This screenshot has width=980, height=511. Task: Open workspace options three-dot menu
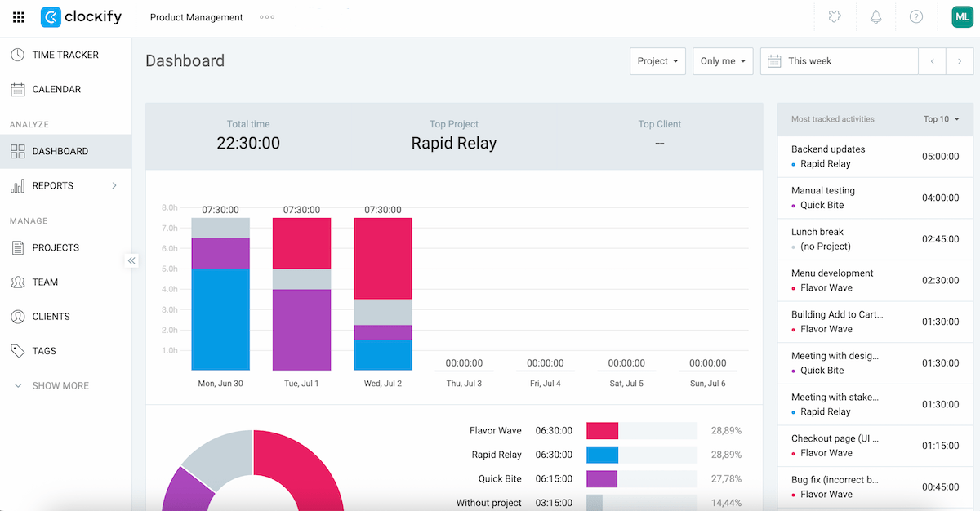267,17
